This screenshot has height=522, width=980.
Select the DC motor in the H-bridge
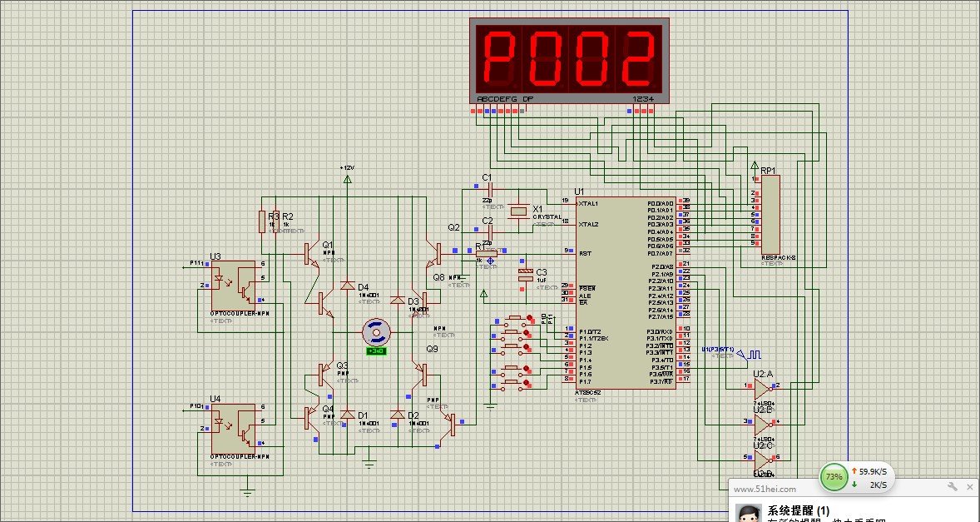(x=377, y=332)
